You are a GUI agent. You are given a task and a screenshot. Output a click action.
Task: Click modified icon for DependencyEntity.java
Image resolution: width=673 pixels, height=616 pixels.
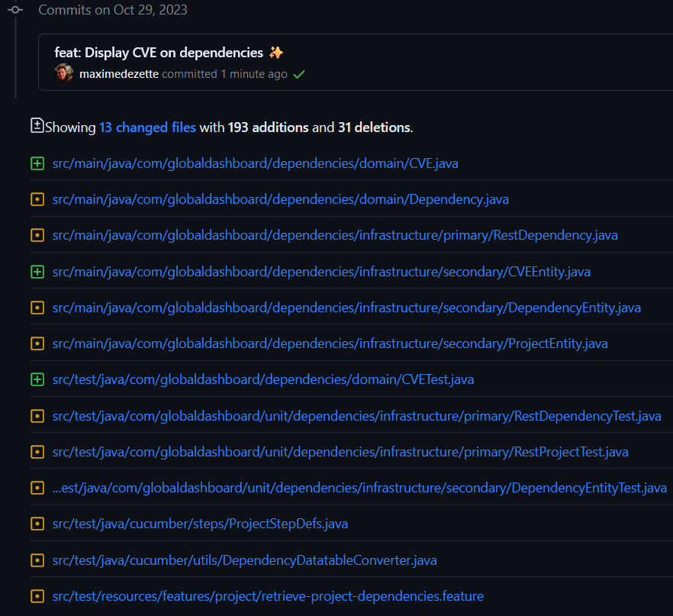[37, 308]
